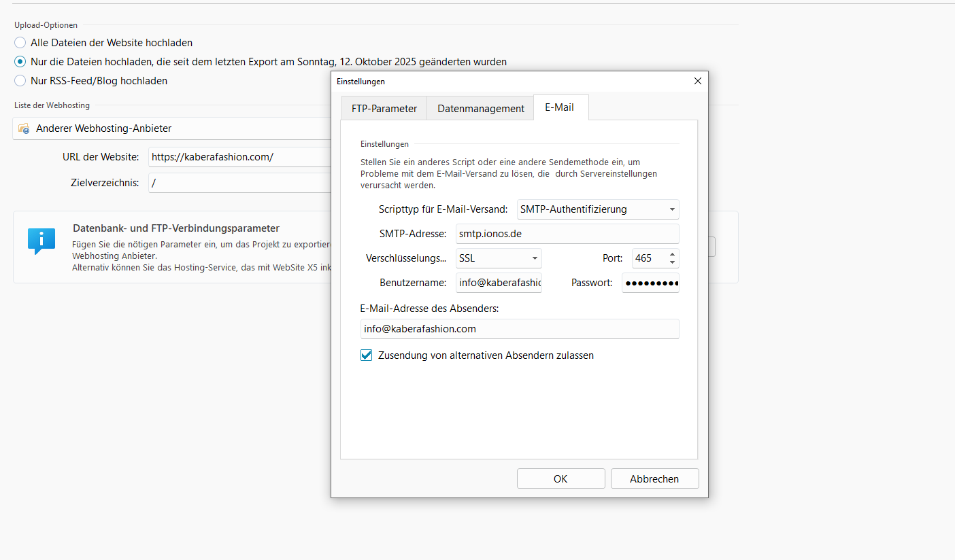Open the Datenmanagement tab
The height and width of the screenshot is (560, 955).
(x=480, y=108)
